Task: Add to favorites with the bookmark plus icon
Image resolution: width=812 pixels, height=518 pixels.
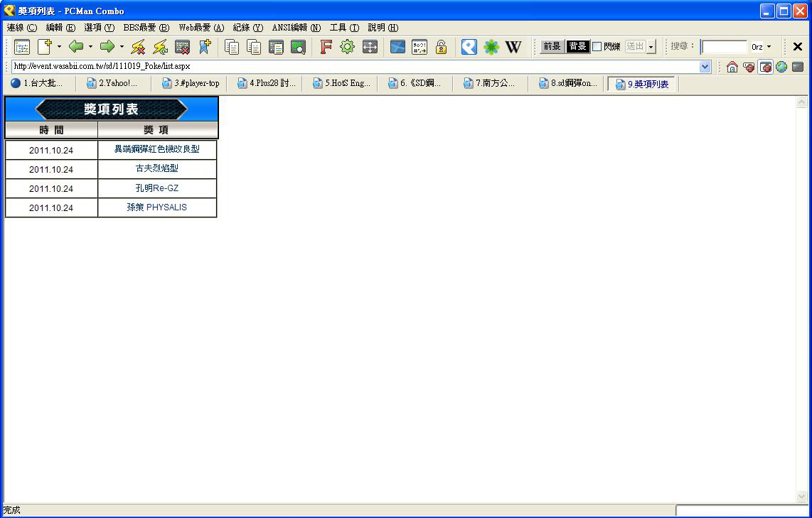Action: coord(205,47)
